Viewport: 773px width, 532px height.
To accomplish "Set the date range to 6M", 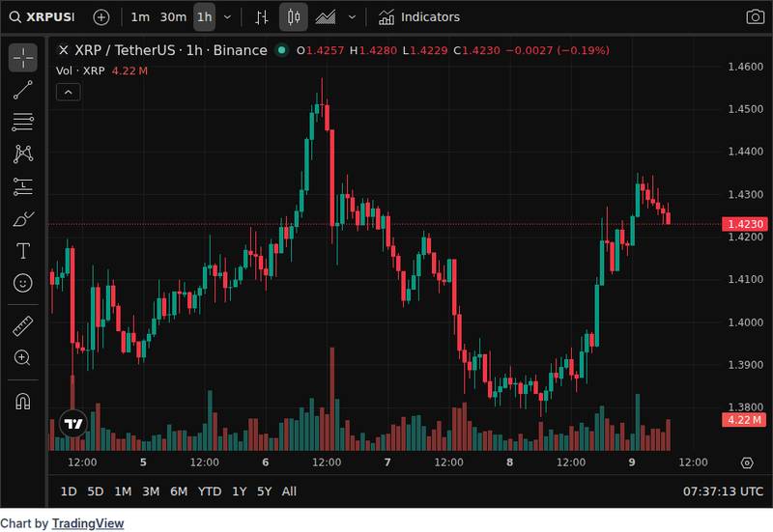I will [x=179, y=491].
